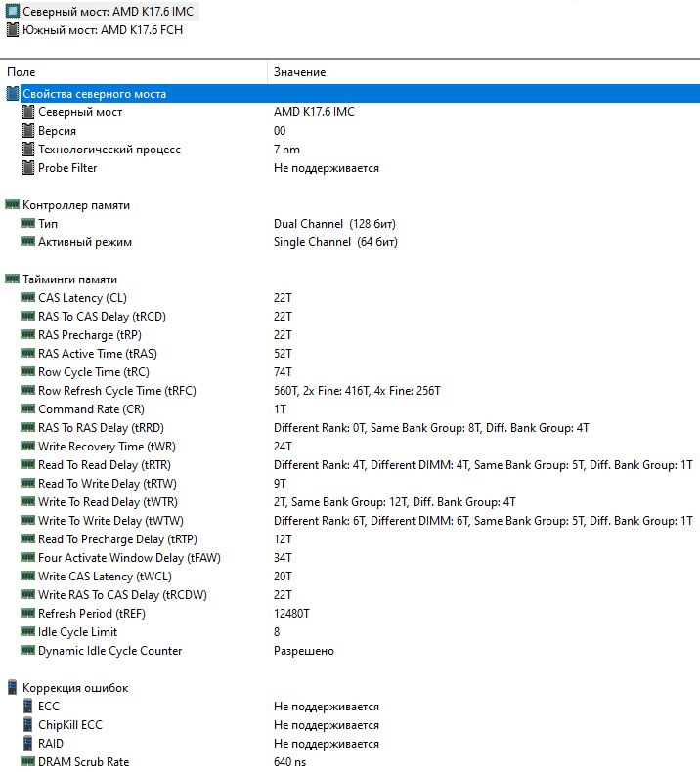This screenshot has height=772, width=700.
Task: Select the Активный режим field label
Action: pos(85,242)
